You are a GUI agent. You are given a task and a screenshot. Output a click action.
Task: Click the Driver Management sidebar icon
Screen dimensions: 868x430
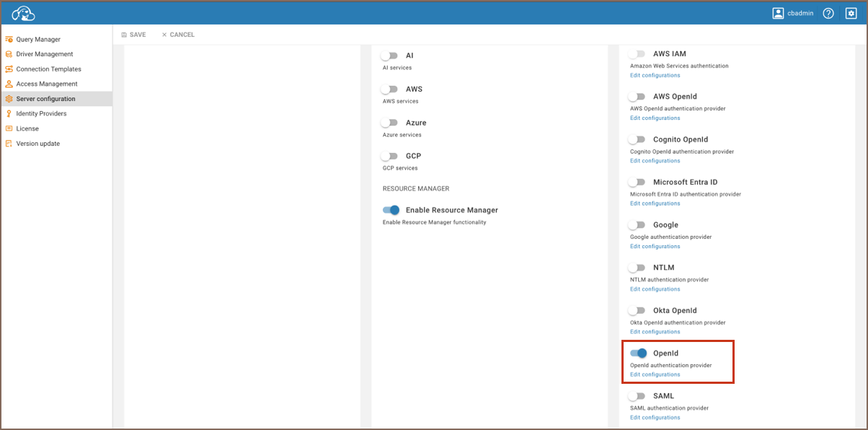pyautogui.click(x=9, y=54)
